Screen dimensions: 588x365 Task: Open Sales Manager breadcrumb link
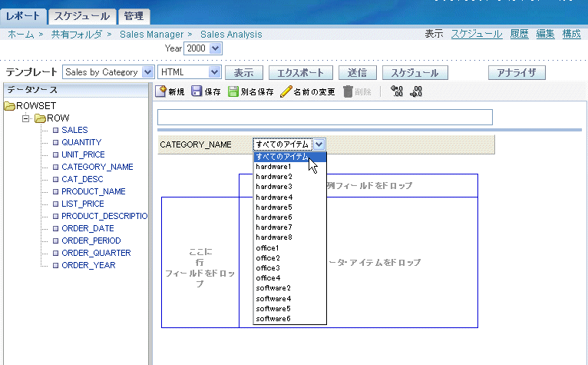(x=151, y=35)
